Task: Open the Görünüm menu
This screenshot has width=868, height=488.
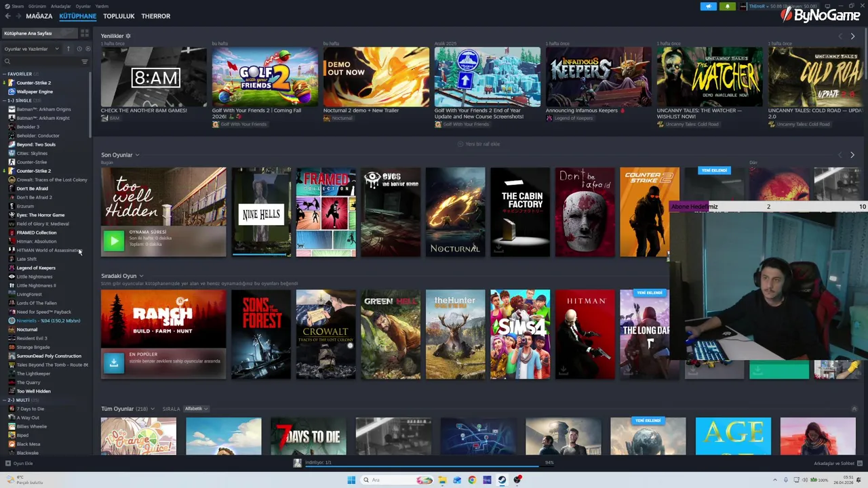Action: pos(37,6)
